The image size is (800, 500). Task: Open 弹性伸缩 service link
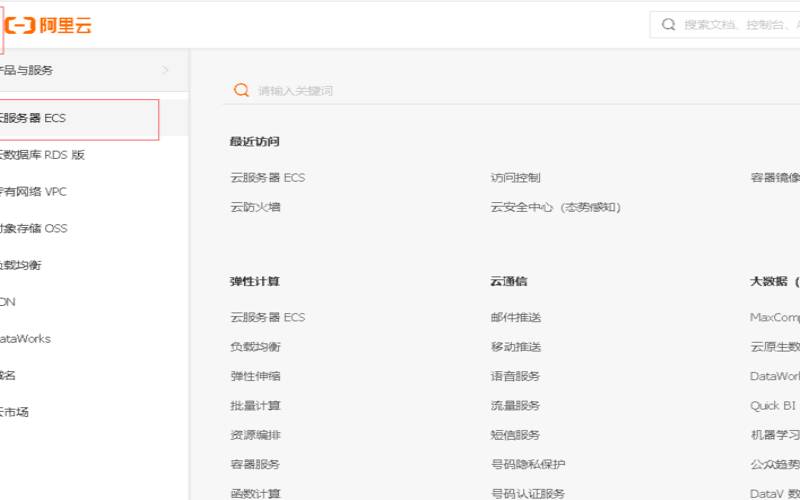click(255, 376)
